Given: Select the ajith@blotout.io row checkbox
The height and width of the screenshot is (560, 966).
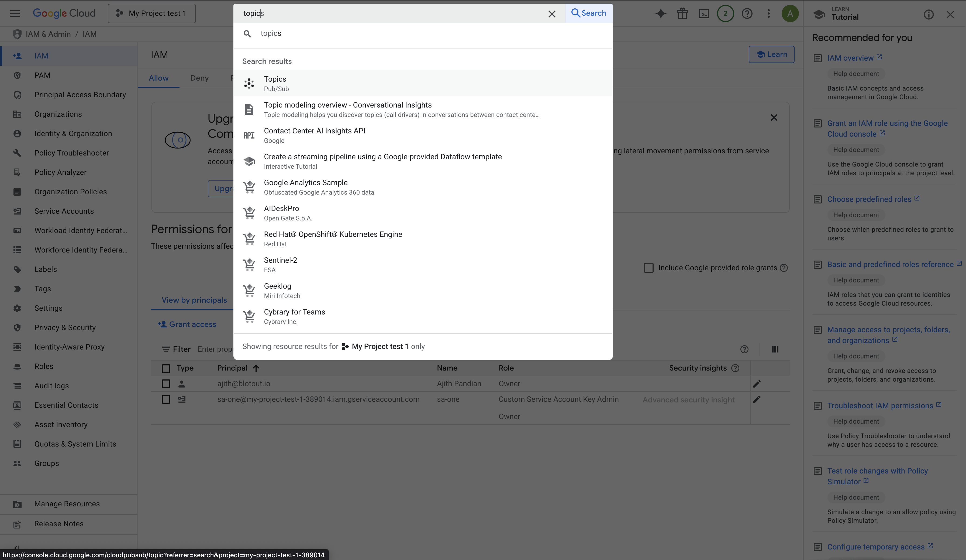Looking at the screenshot, I should (166, 384).
